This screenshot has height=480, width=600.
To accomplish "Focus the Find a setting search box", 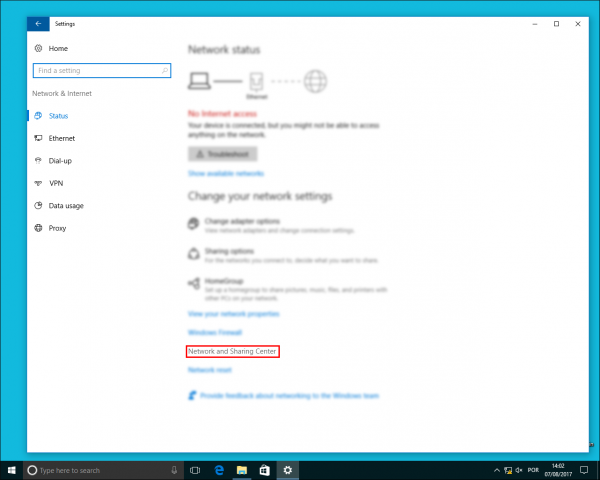I will tap(102, 70).
